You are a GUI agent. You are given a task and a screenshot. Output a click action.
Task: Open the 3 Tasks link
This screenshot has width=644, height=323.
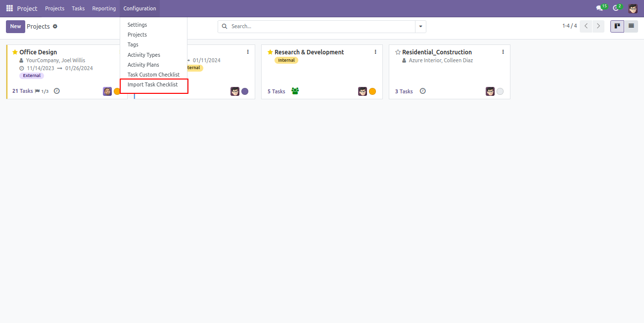tap(404, 91)
